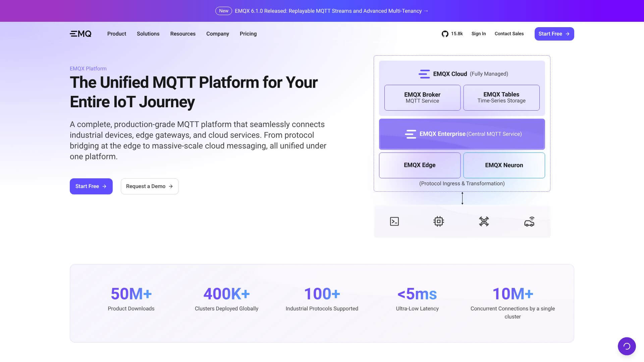Click Sign In link
The width and height of the screenshot is (644, 362).
point(479,34)
